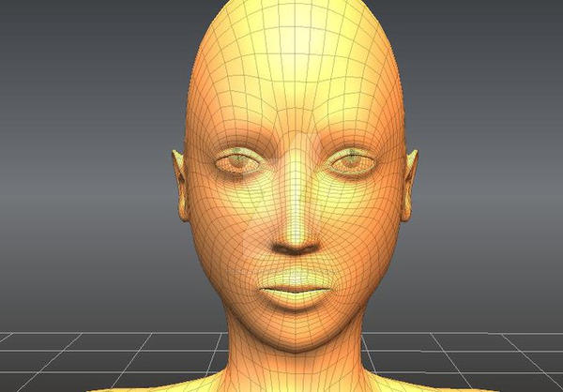Image resolution: width=563 pixels, height=392 pixels.
Task: Select the model's chin
Action: (x=296, y=334)
